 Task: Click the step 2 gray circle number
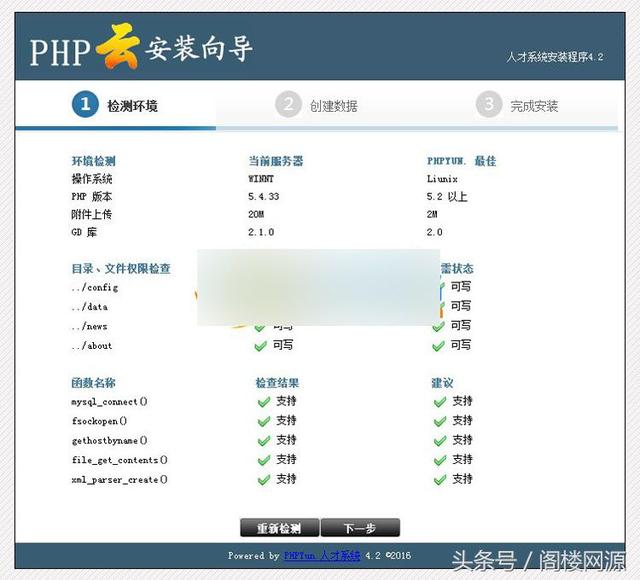pos(288,104)
